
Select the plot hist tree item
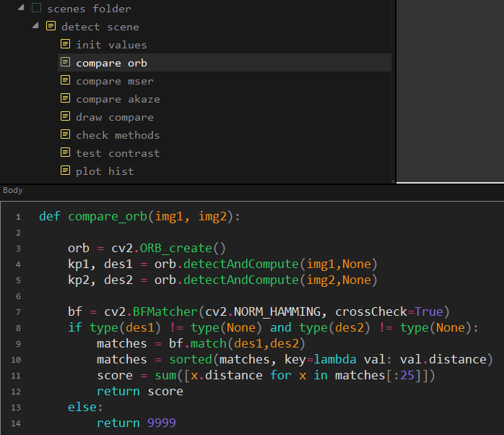tap(105, 171)
